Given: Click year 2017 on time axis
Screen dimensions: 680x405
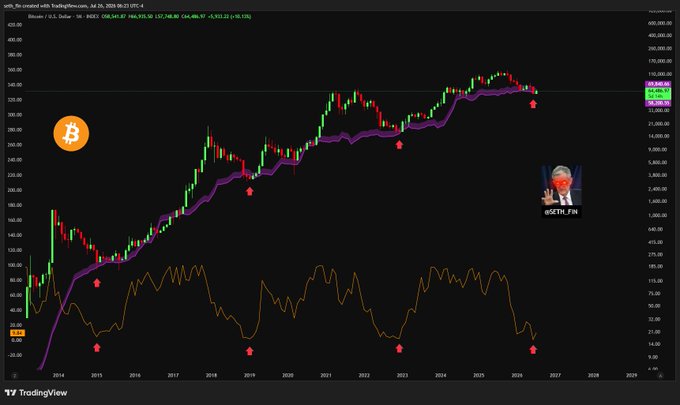Looking at the screenshot, I should 173,376.
